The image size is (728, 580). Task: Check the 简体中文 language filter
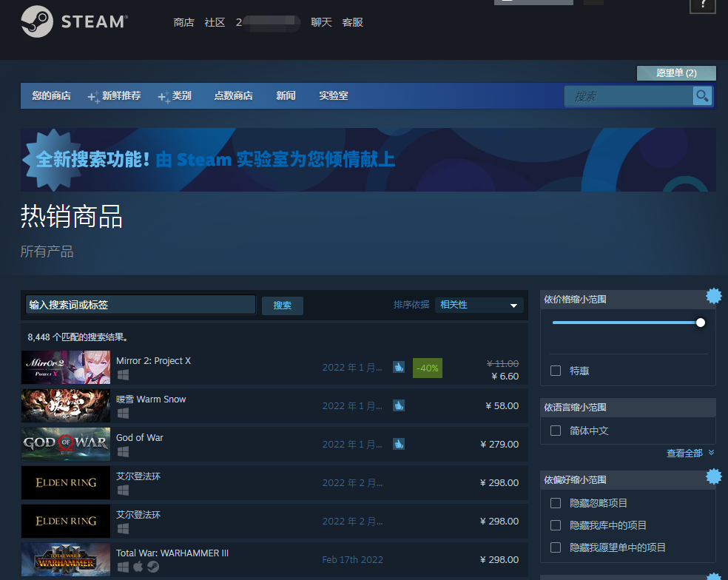tap(556, 431)
